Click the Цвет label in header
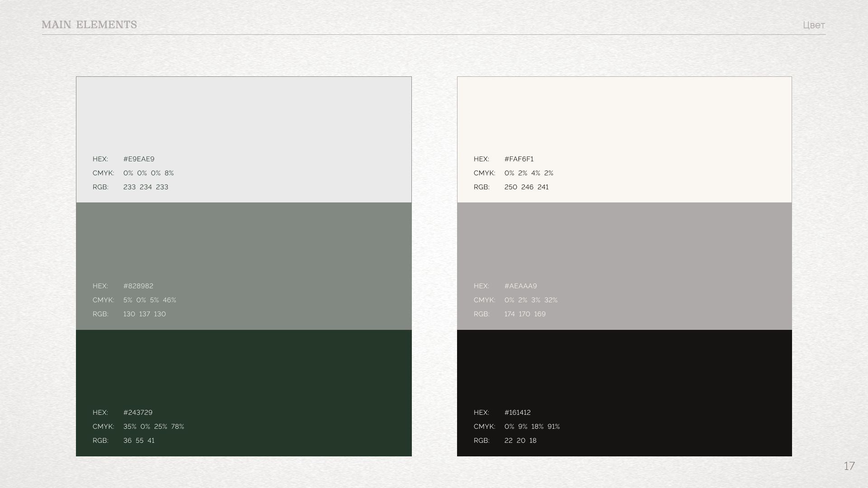 (814, 25)
